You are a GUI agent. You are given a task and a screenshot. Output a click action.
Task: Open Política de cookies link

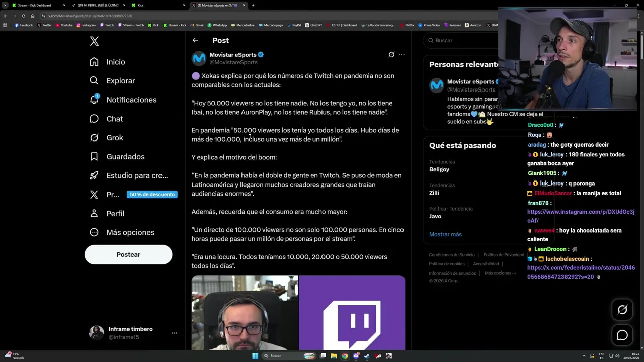[x=447, y=264]
